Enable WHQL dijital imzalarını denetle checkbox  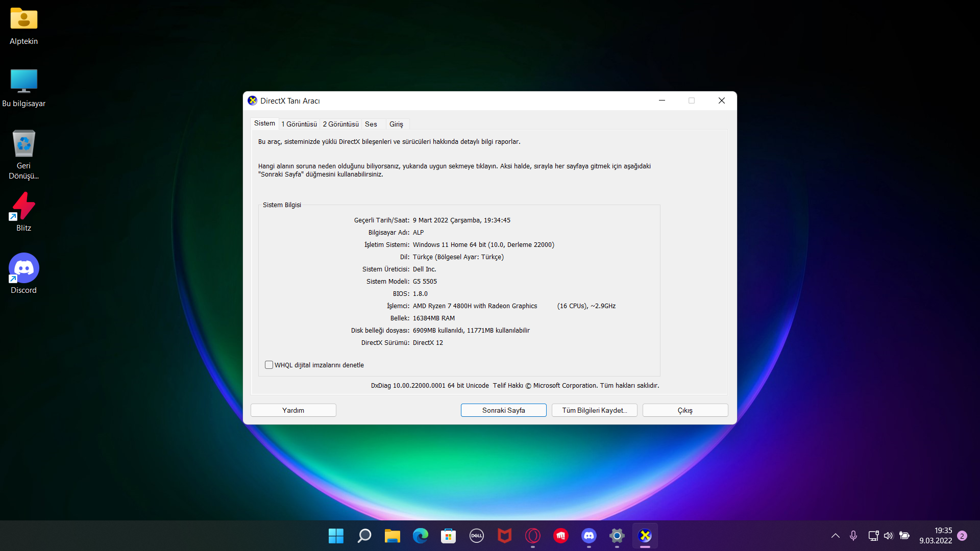(x=269, y=365)
